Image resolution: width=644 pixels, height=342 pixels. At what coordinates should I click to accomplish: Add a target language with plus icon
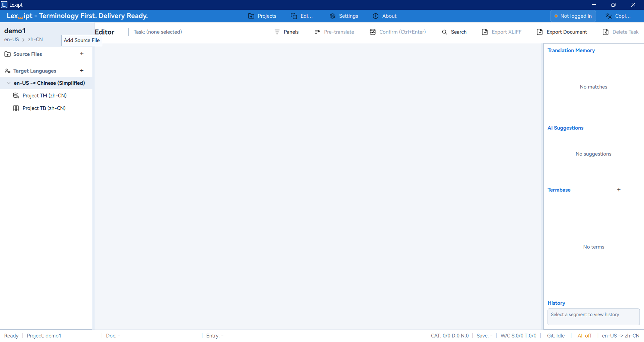click(x=82, y=71)
